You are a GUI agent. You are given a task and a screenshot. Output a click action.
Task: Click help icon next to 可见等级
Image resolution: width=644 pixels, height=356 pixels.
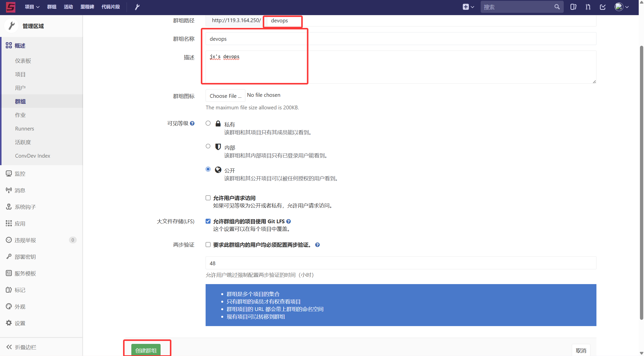click(192, 123)
